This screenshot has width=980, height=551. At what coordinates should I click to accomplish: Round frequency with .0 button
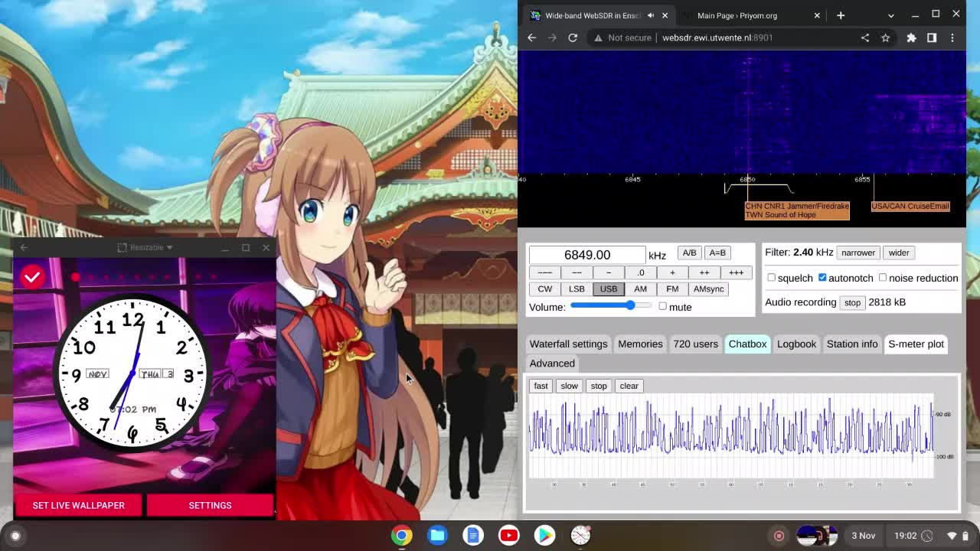click(640, 272)
